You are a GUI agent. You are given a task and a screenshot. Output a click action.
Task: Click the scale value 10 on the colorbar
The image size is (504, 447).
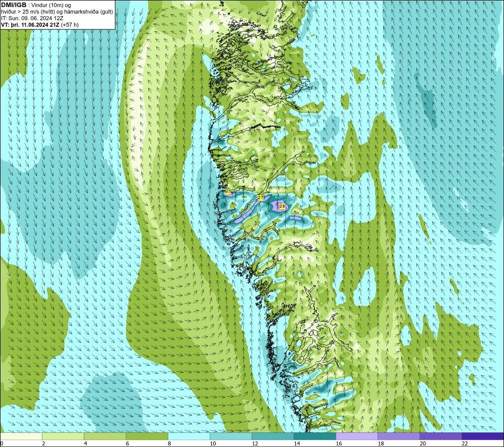click(213, 443)
